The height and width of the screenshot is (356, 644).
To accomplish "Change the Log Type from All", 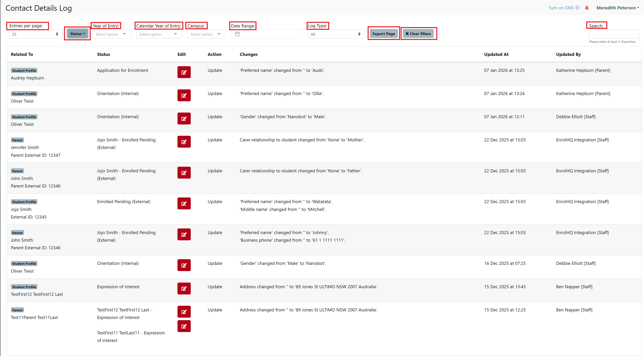I will pyautogui.click(x=336, y=34).
